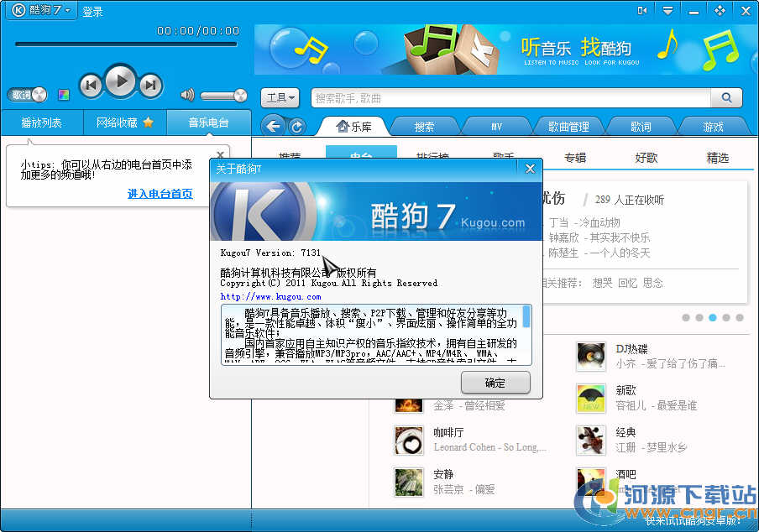
Task: Expand the title bar dropdown menu arrow
Action: coord(667,10)
